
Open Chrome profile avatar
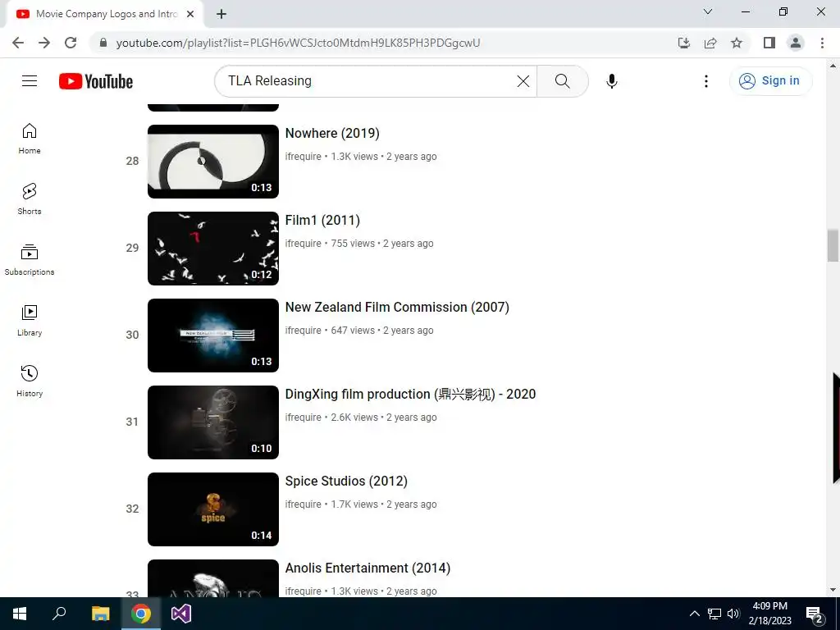(796, 43)
